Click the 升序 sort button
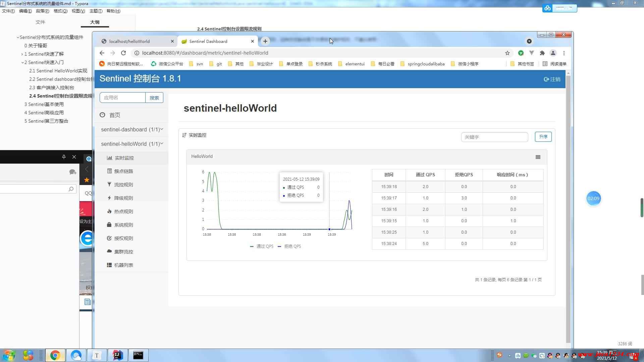Image resolution: width=644 pixels, height=362 pixels. tap(543, 137)
